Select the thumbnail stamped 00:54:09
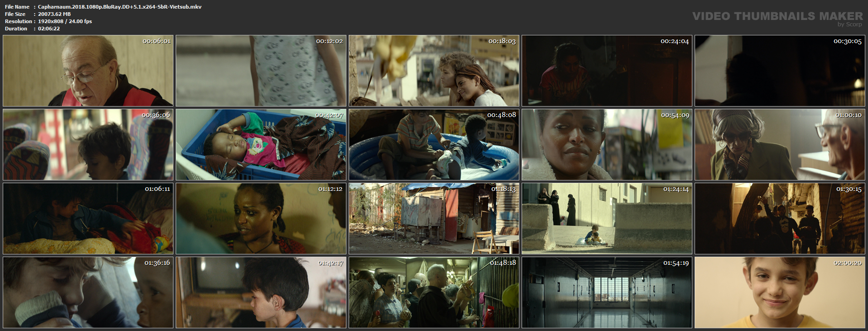The width and height of the screenshot is (868, 331). pos(607,145)
